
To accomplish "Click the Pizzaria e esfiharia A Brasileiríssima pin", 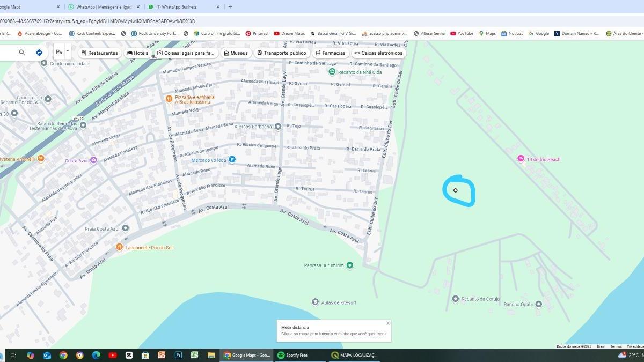I will pos(169,99).
